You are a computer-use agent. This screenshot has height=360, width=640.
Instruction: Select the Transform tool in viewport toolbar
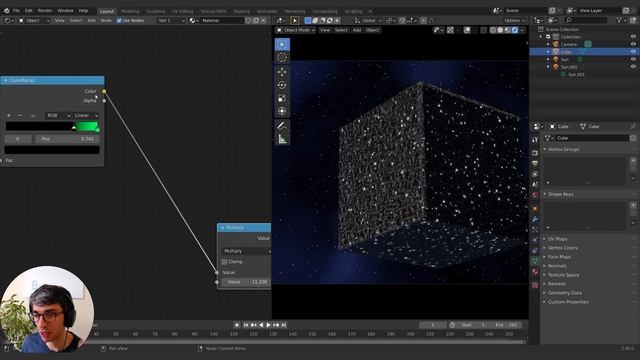tap(282, 111)
